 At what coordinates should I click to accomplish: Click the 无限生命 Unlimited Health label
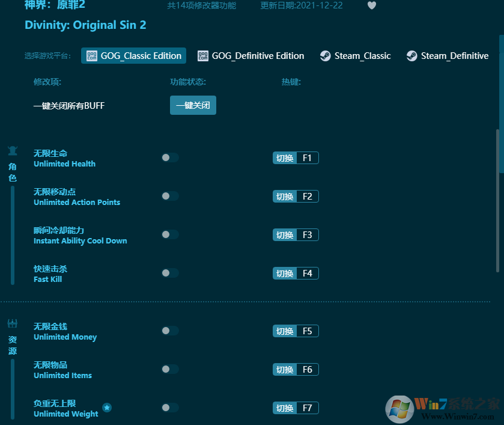65,158
